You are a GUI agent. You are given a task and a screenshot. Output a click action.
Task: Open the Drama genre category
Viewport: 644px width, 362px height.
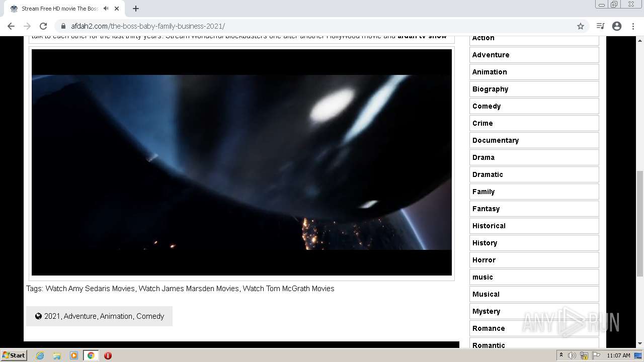[x=534, y=157]
